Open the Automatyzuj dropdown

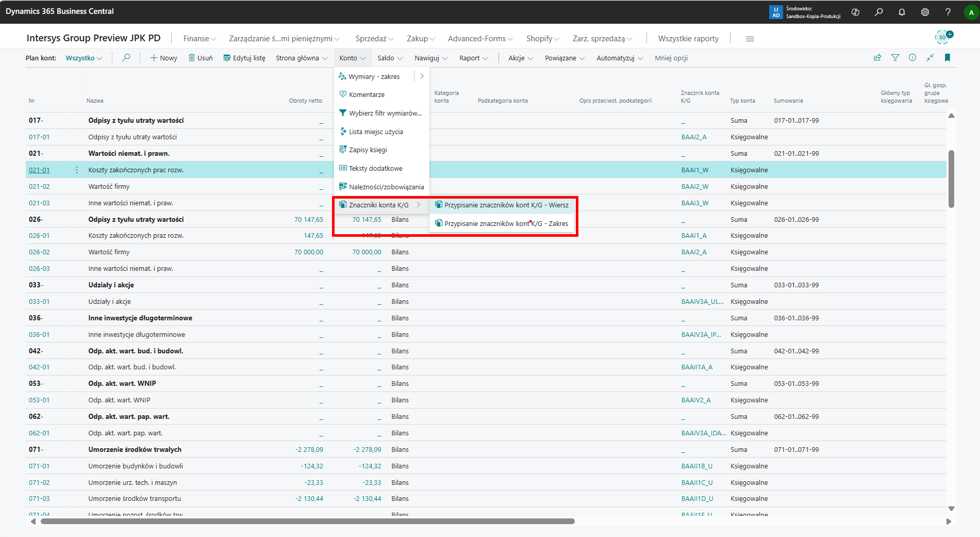tap(620, 58)
